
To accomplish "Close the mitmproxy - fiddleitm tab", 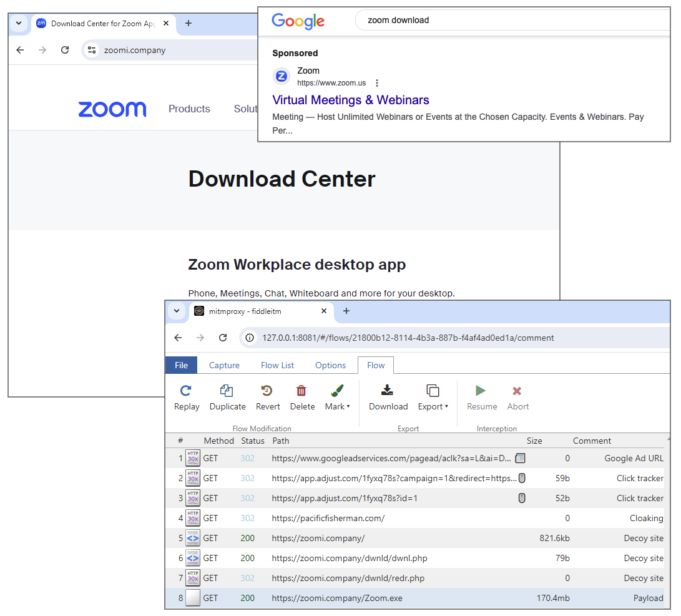I will click(323, 311).
